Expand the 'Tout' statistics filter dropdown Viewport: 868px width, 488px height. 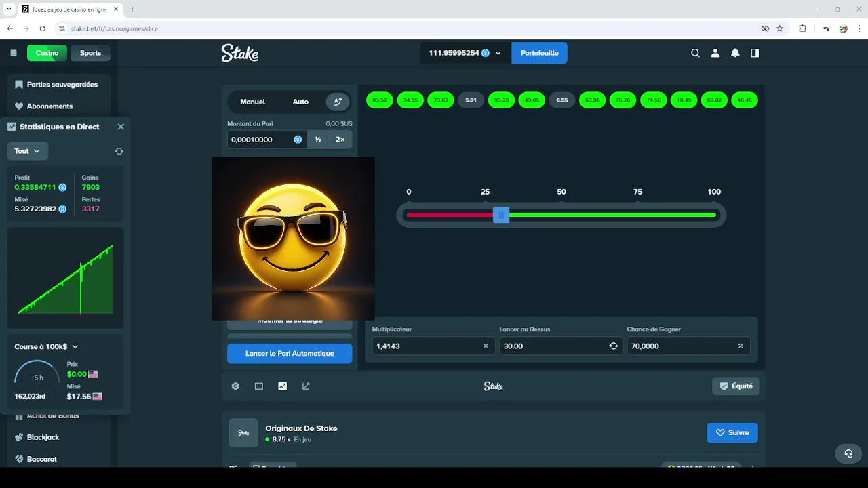(x=27, y=151)
